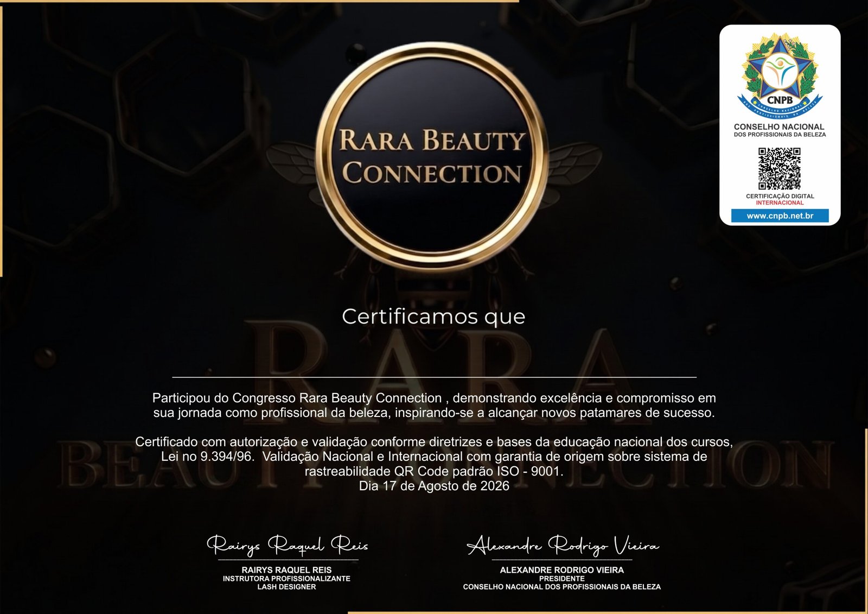Screen dimensions: 868x614
Task: Click the "PRESIDENTE" title
Action: 562,579
